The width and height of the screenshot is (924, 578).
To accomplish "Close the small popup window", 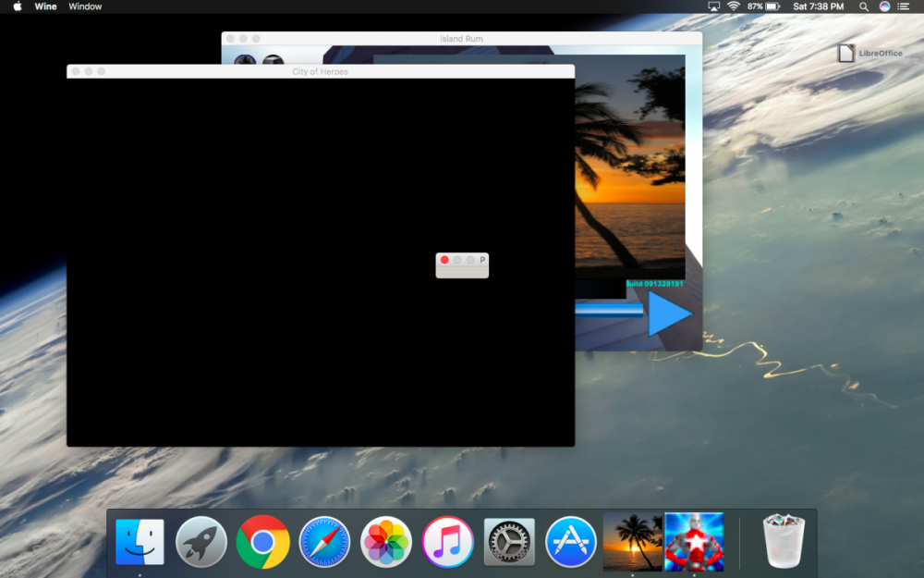I will pyautogui.click(x=444, y=260).
